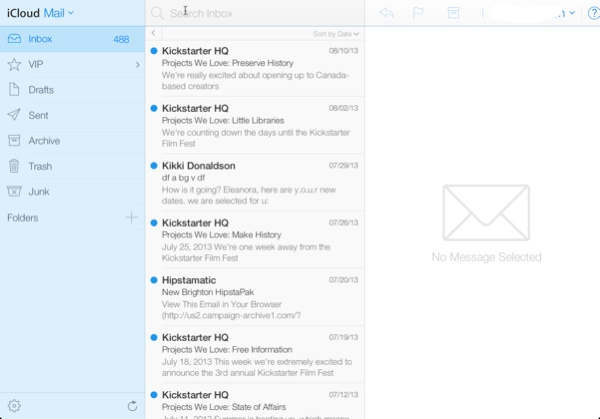
Task: Click the archive box toolbar icon
Action: coord(454,13)
